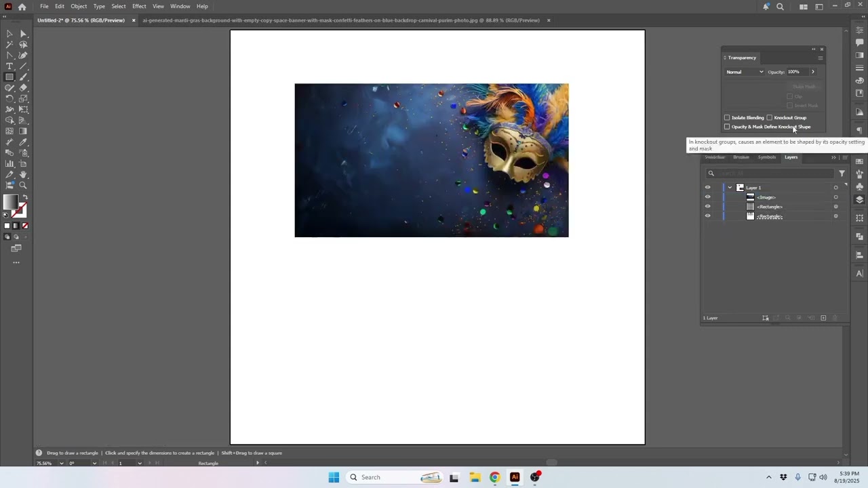868x488 pixels.
Task: Select the Curvature tool
Action: click(23, 56)
